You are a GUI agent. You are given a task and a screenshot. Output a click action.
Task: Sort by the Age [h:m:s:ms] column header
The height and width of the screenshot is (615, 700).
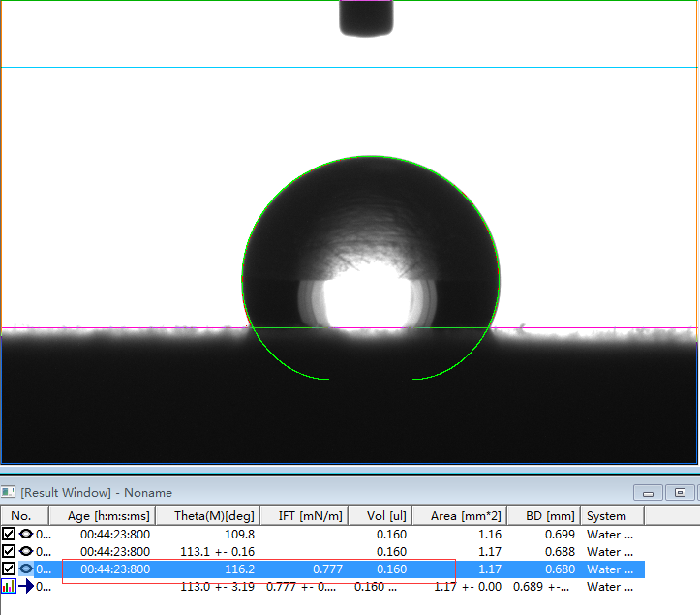(x=108, y=516)
